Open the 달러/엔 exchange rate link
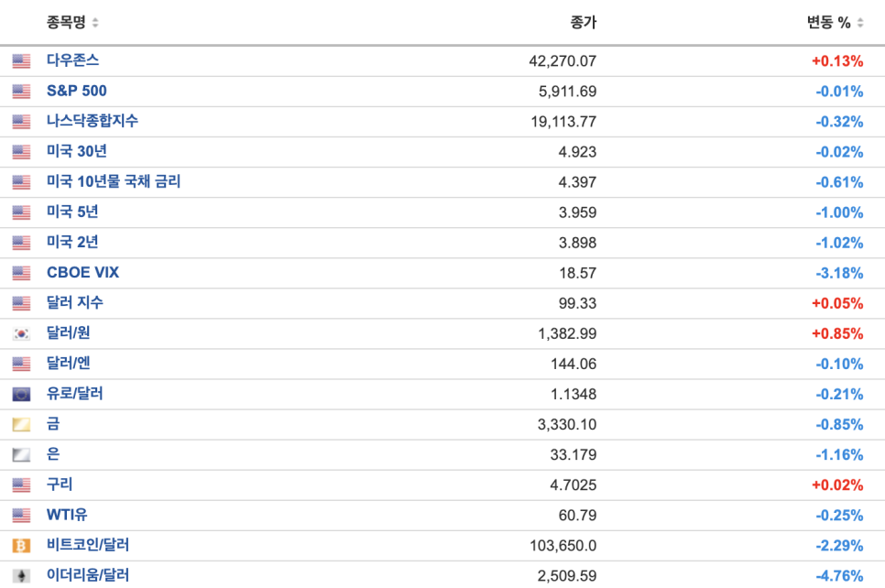 point(69,364)
